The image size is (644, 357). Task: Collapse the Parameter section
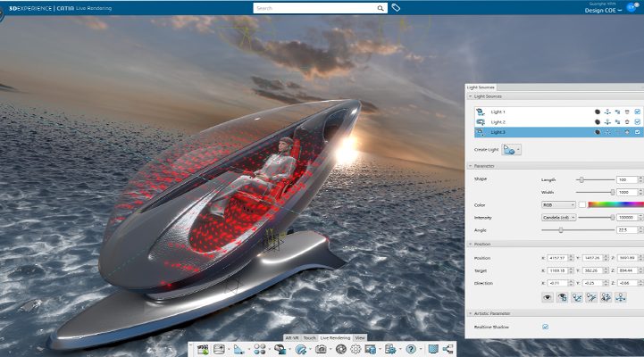pyautogui.click(x=471, y=165)
